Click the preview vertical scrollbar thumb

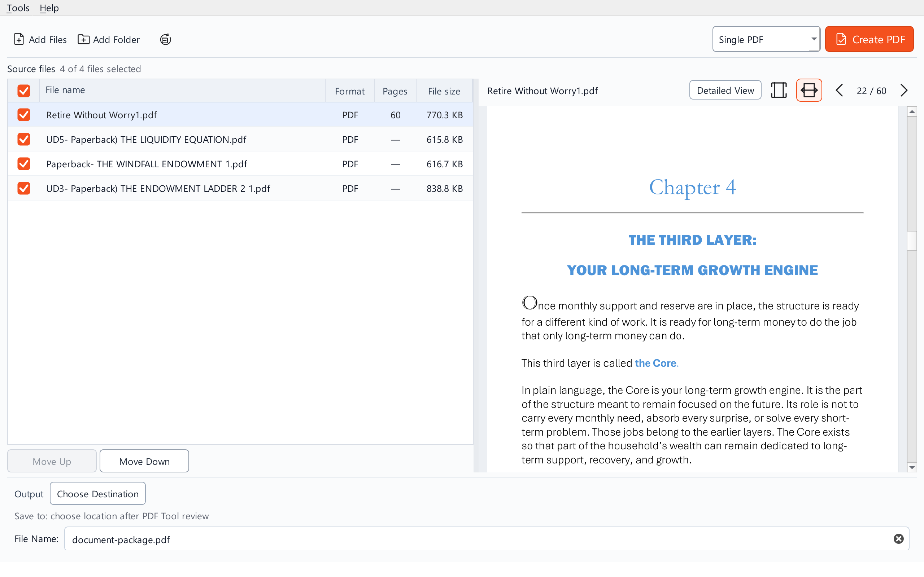[912, 241]
